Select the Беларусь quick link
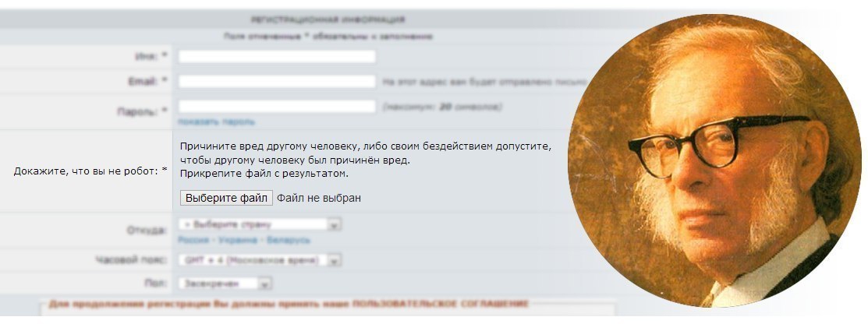The width and height of the screenshot is (868, 324). [289, 241]
